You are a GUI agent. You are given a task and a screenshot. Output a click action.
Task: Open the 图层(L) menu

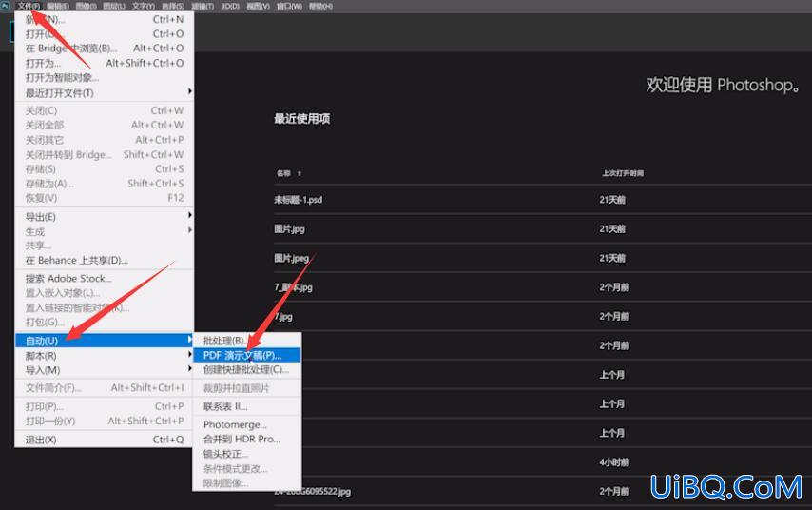(x=114, y=7)
